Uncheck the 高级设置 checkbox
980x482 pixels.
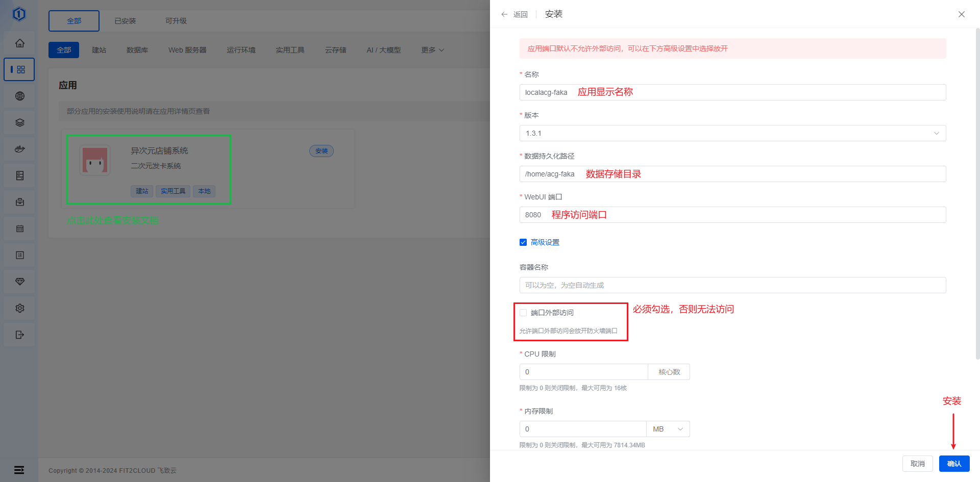click(x=523, y=242)
